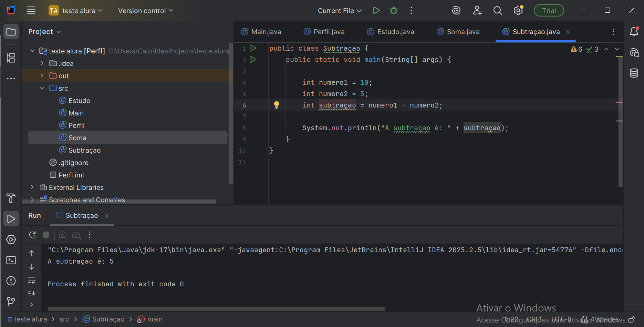Click the Run green play button in toolbar
644x327 pixels.
pyautogui.click(x=376, y=11)
